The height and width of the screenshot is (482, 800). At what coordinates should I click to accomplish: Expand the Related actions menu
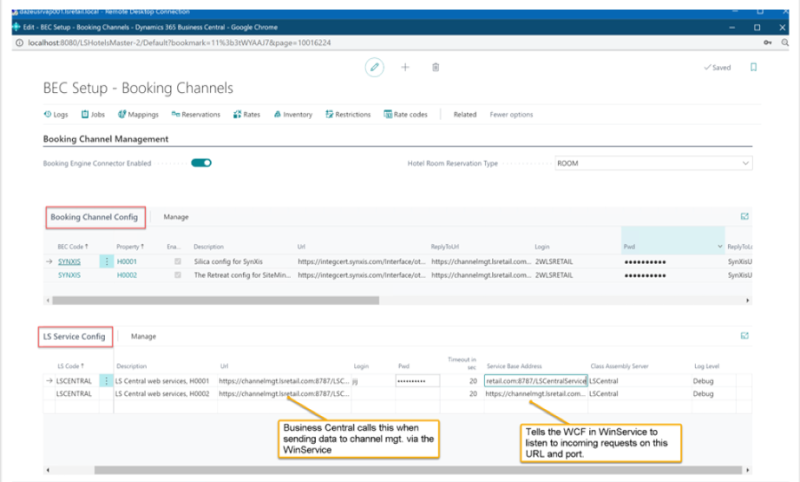click(x=465, y=114)
